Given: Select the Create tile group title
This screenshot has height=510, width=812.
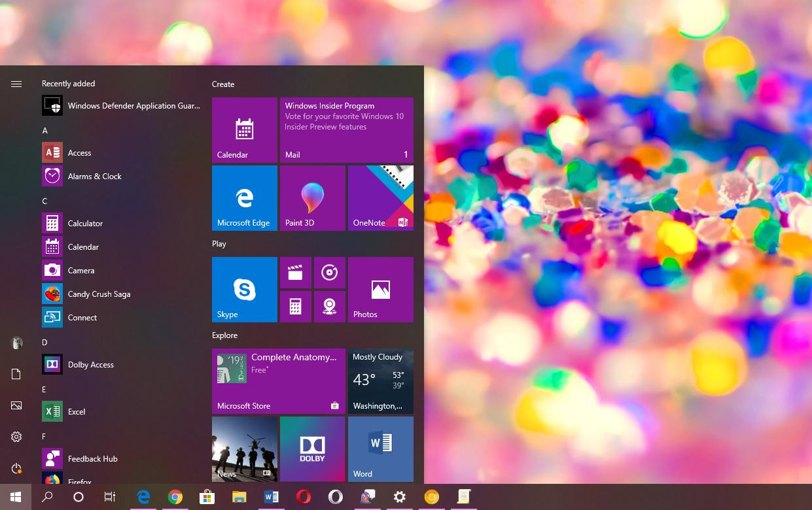Looking at the screenshot, I should [x=223, y=84].
